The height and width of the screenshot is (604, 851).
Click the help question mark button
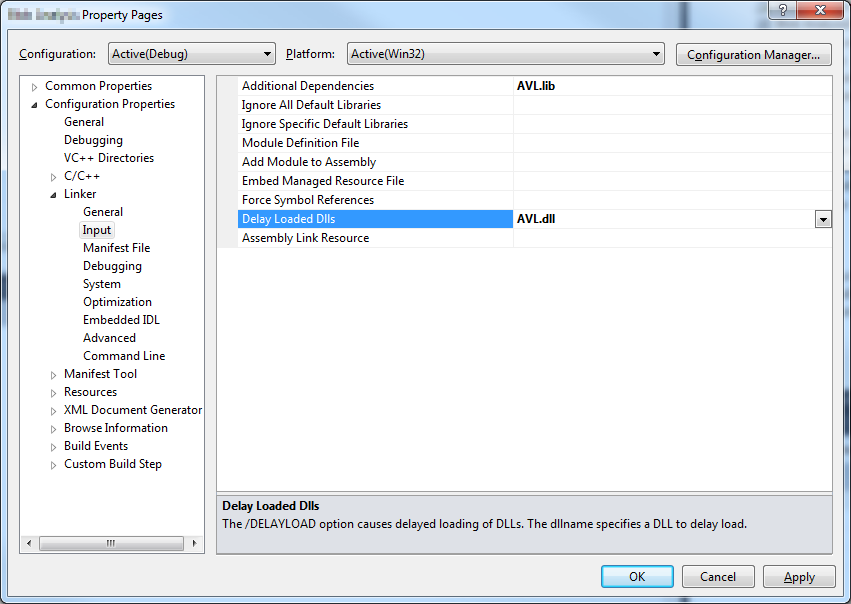(780, 9)
